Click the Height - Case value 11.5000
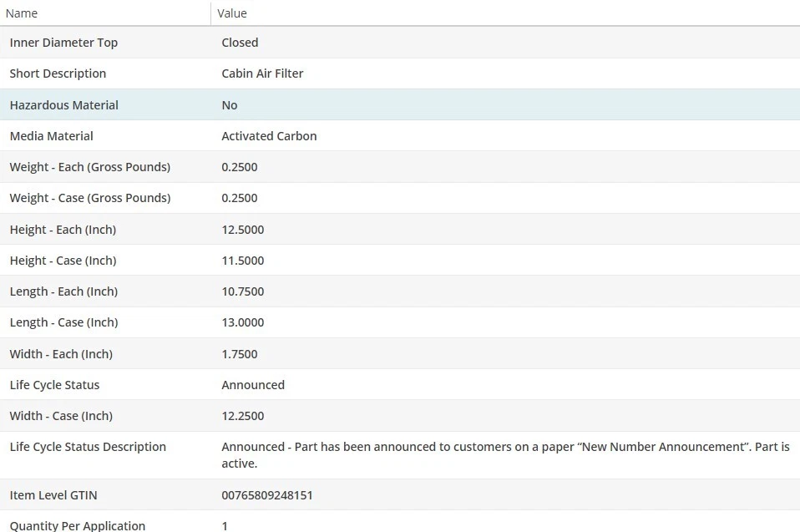Image resolution: width=800 pixels, height=532 pixels. click(242, 261)
